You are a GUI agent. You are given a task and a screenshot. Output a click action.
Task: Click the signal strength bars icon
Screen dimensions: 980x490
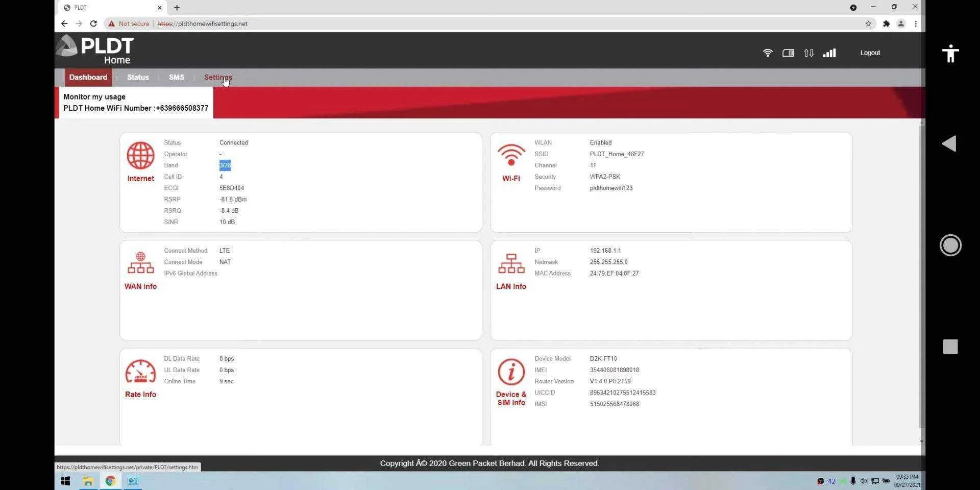pos(829,53)
